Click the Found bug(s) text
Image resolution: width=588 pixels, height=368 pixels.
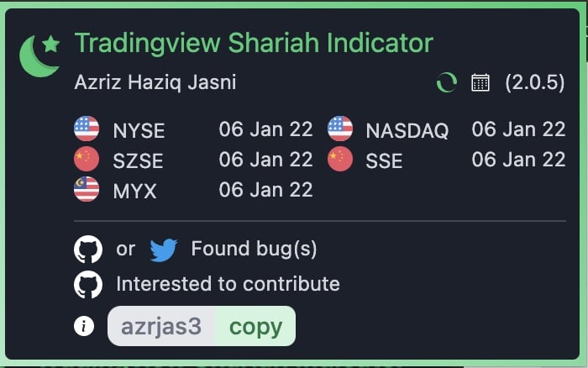coord(254,249)
